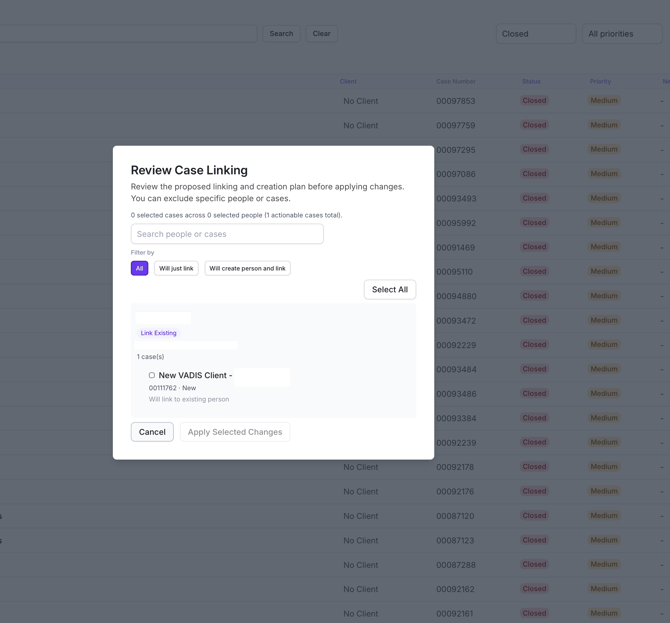Tick the New VADIS Client case checkbox
This screenshot has height=623, width=670.
pos(152,375)
